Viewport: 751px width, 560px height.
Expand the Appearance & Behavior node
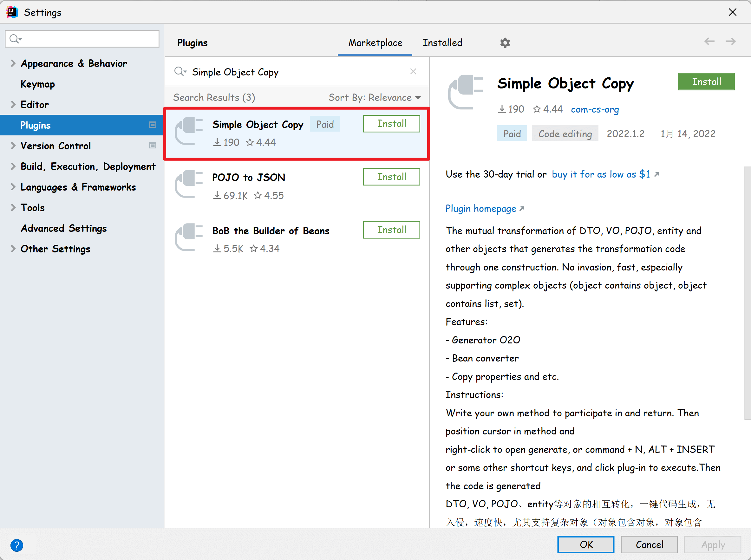[x=13, y=63]
